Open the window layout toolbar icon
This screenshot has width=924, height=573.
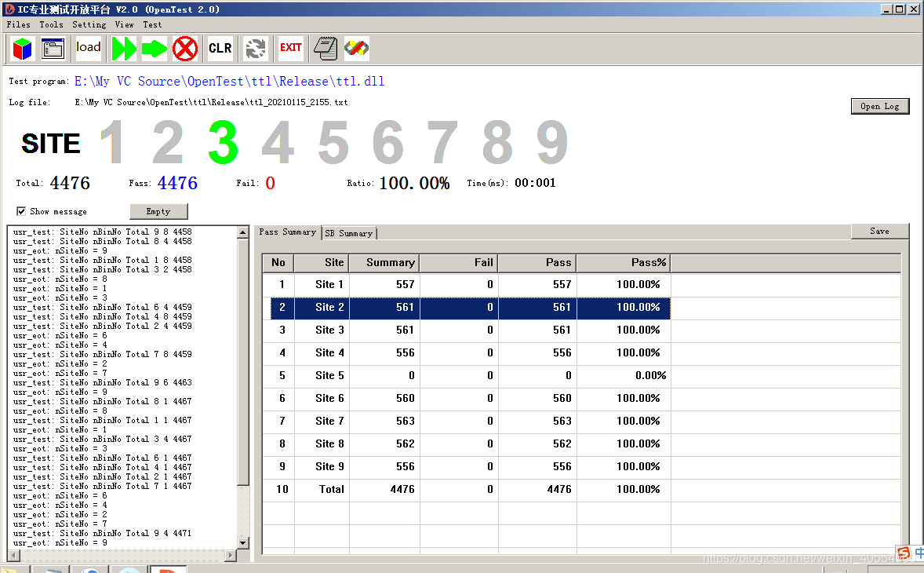(x=53, y=49)
